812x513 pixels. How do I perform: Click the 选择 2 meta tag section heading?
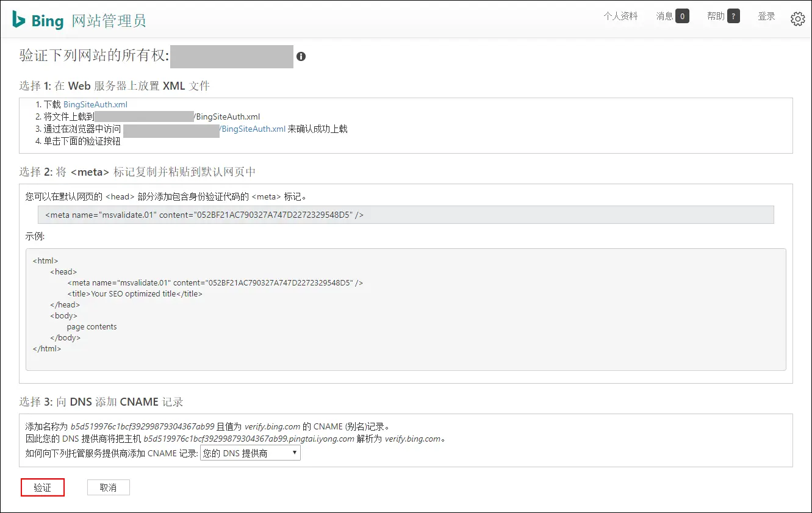pos(137,172)
